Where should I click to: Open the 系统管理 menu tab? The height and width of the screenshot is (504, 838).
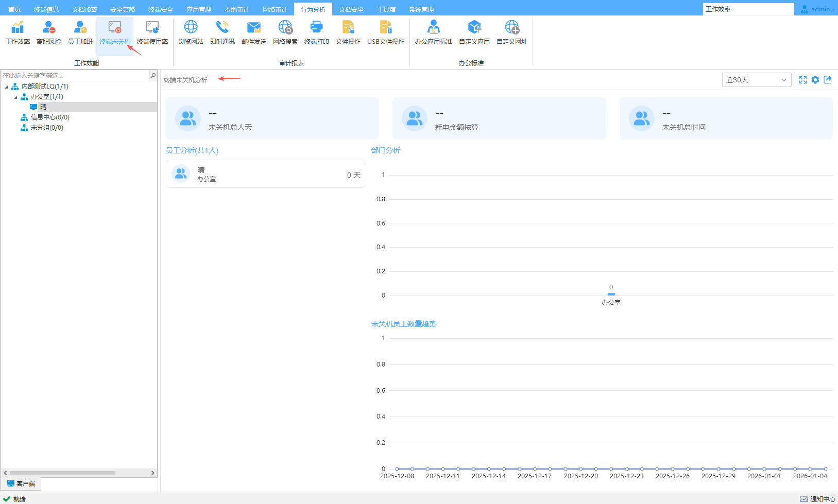(x=421, y=9)
